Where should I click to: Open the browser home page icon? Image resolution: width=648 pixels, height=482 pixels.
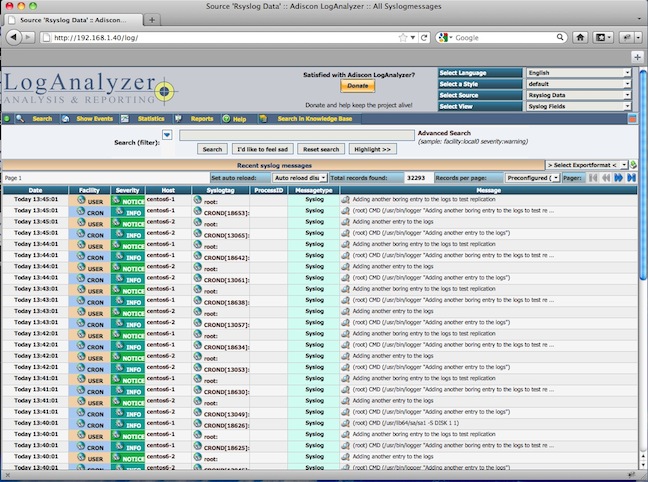[x=580, y=38]
